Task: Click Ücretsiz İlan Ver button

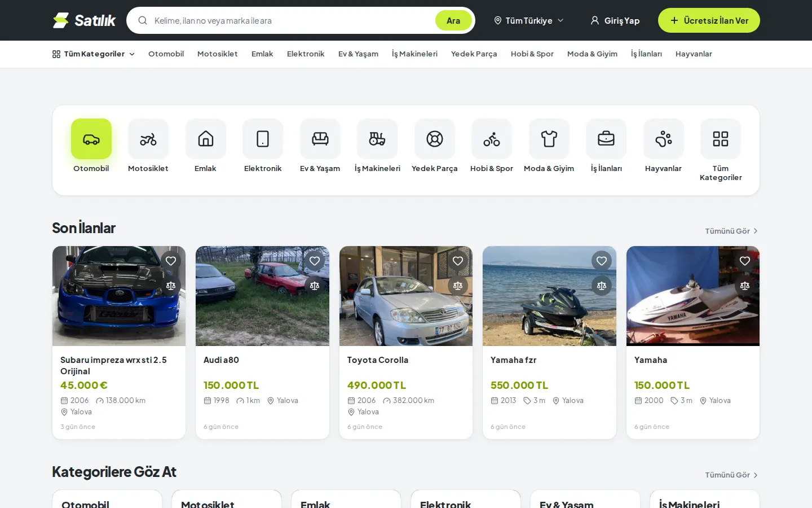Action: pos(709,20)
